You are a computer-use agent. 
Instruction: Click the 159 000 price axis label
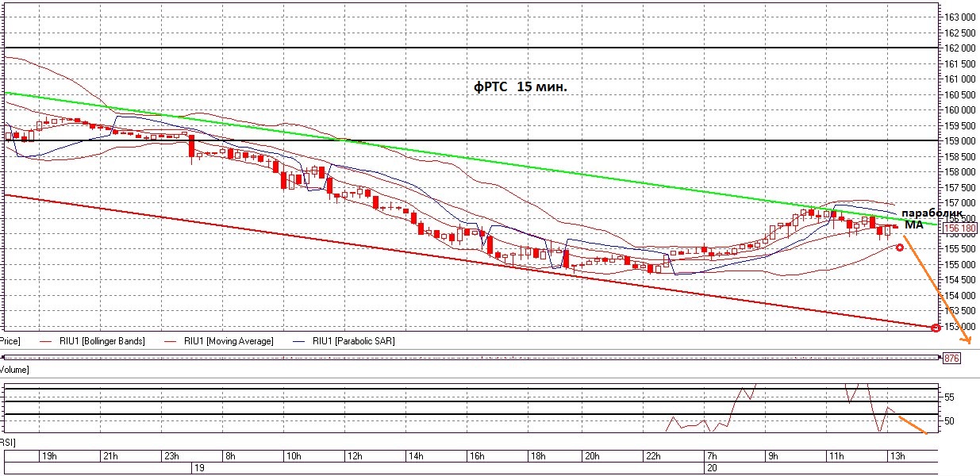(960, 141)
